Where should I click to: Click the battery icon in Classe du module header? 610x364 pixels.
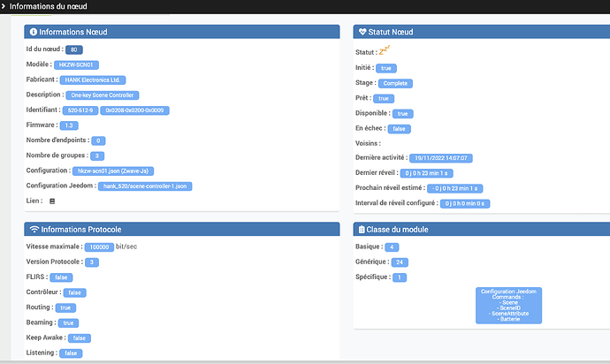point(362,230)
